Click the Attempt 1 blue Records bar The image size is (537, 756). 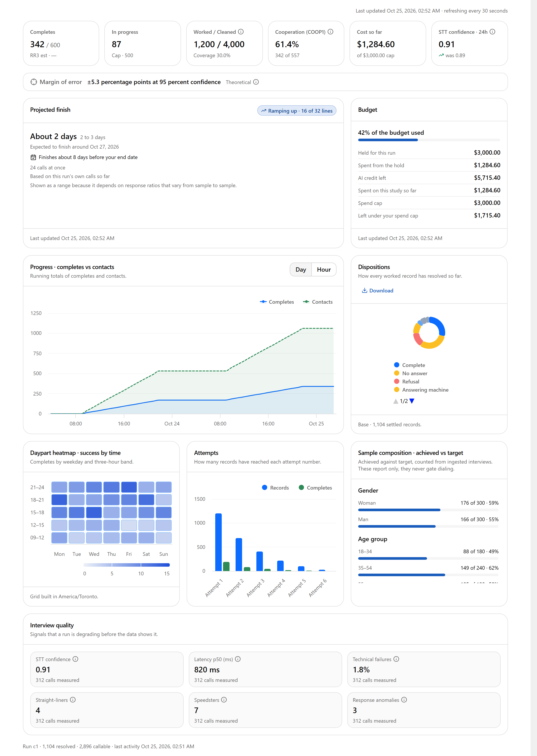pyautogui.click(x=218, y=542)
